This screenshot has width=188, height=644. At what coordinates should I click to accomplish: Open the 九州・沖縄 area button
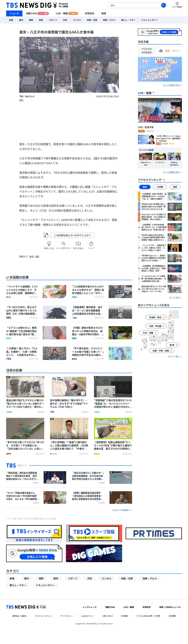tap(149, 333)
